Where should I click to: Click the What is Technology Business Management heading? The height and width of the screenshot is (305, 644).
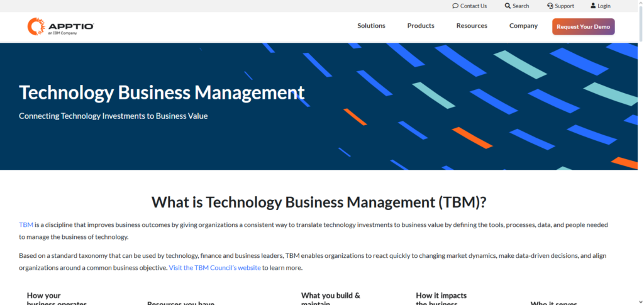[319, 202]
